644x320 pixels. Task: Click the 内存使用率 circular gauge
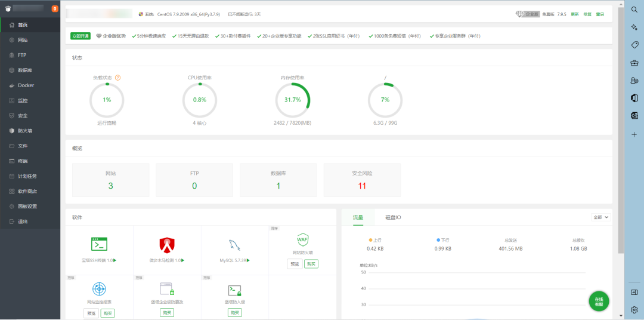(x=292, y=100)
